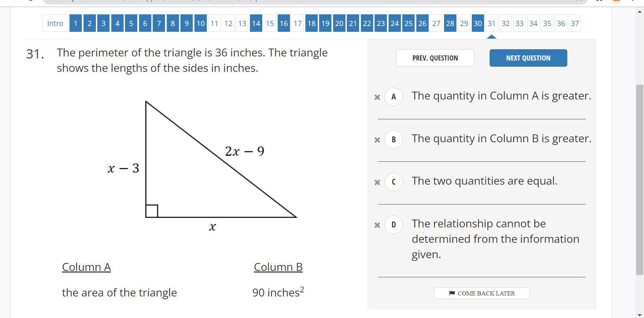Open question 11 in the navigator
This screenshot has width=644, height=318.
pyautogui.click(x=214, y=24)
